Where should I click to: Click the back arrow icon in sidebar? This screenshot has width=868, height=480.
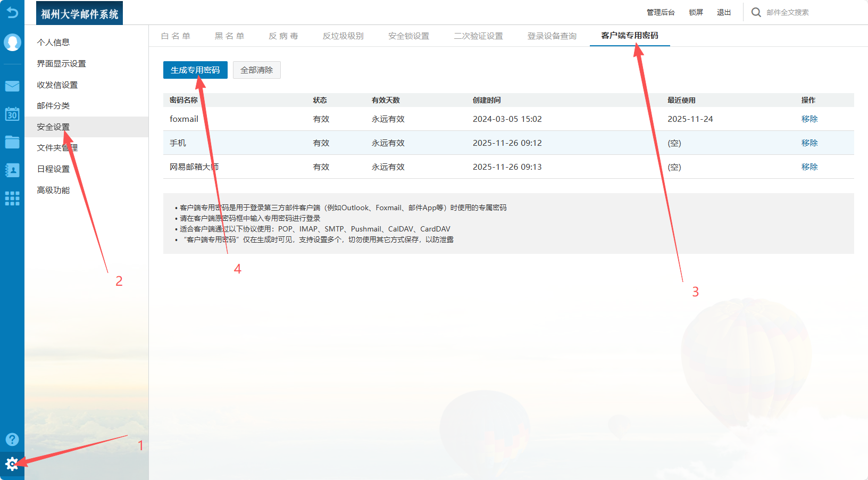click(x=12, y=12)
